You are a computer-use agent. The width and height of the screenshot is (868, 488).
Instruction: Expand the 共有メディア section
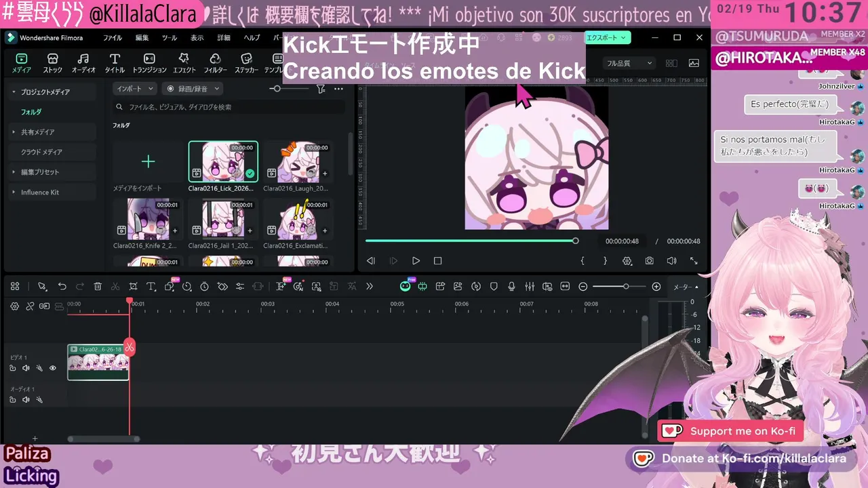click(x=14, y=132)
